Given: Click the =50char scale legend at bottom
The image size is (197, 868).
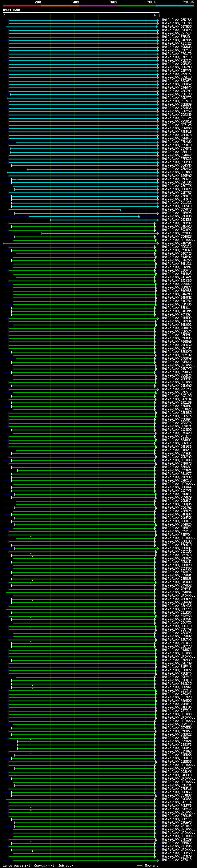Looking at the screenshot, I should pyautogui.click(x=147, y=865).
